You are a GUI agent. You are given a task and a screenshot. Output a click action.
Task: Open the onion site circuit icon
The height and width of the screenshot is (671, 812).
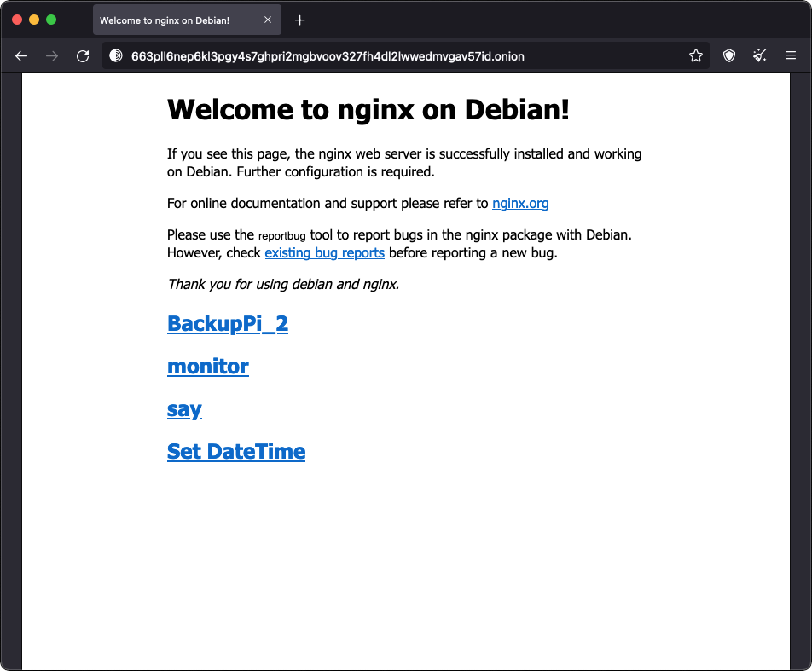[x=116, y=55]
